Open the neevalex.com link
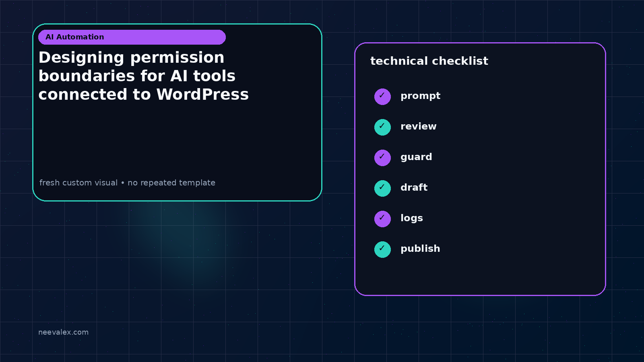The height and width of the screenshot is (362, 644). point(63,332)
